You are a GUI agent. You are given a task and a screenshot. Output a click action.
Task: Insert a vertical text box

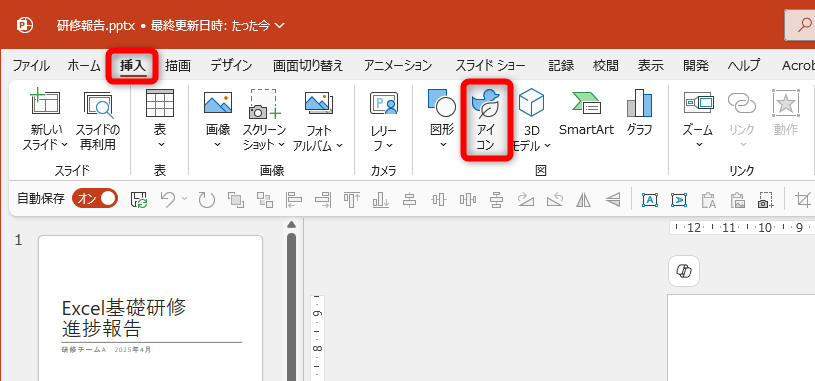(679, 199)
